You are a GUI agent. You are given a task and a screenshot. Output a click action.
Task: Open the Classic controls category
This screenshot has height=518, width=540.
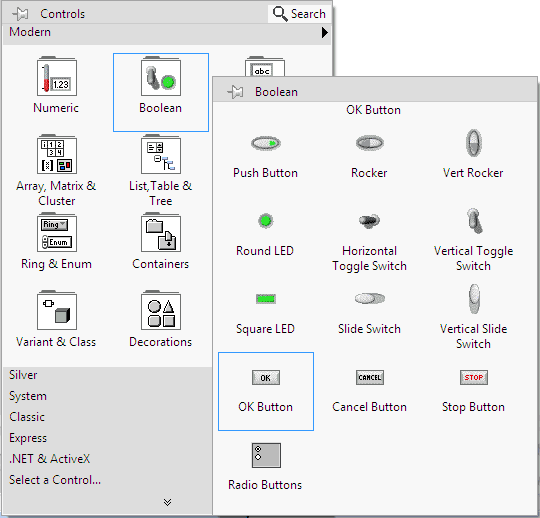tap(27, 417)
